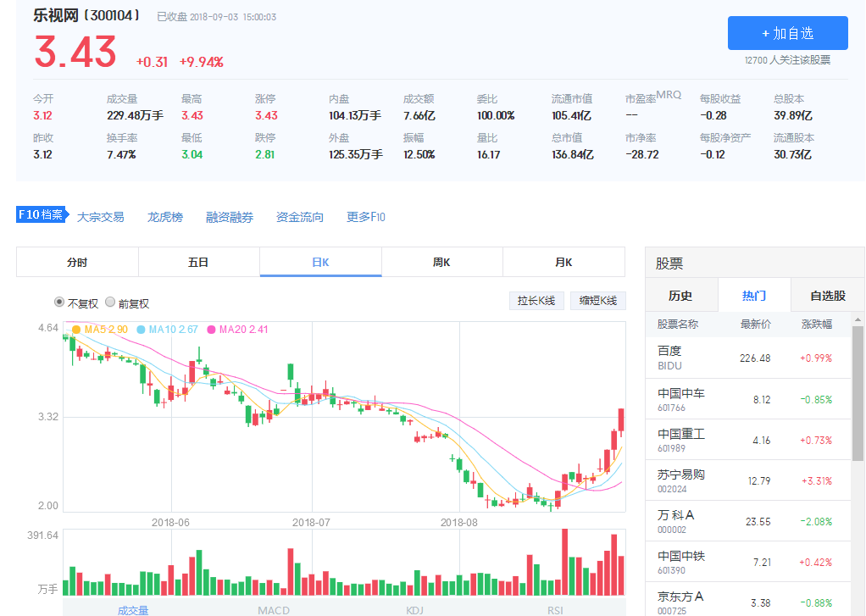Open the 自选股 stock list tab

pos(827,296)
